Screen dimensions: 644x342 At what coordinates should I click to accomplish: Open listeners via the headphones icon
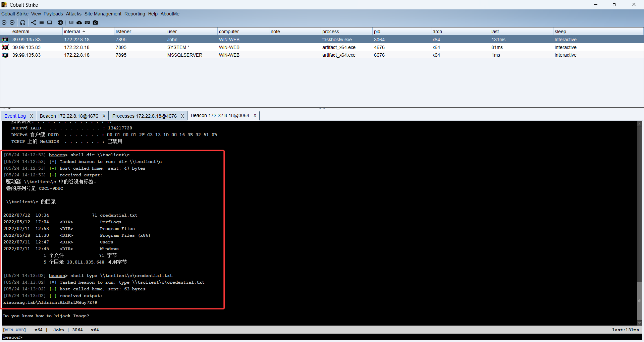coord(23,22)
